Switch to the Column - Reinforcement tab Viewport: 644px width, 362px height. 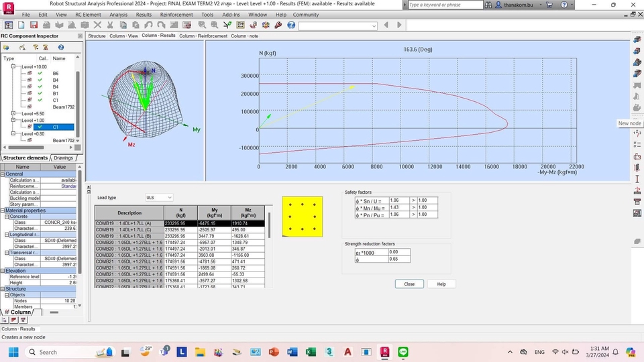tap(203, 36)
